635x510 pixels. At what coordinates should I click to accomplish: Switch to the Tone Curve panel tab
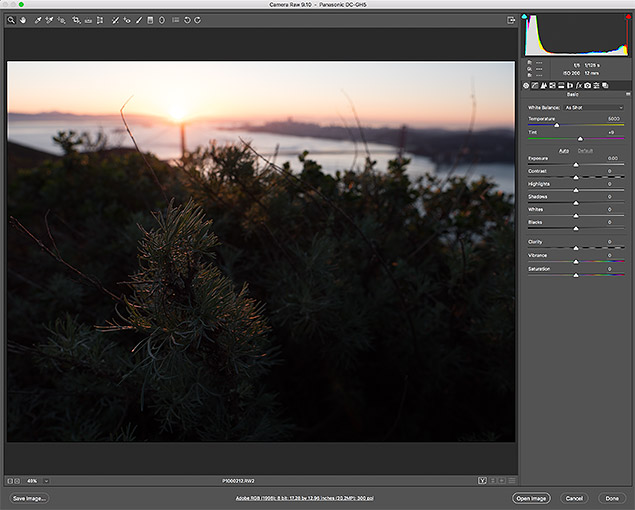537,85
